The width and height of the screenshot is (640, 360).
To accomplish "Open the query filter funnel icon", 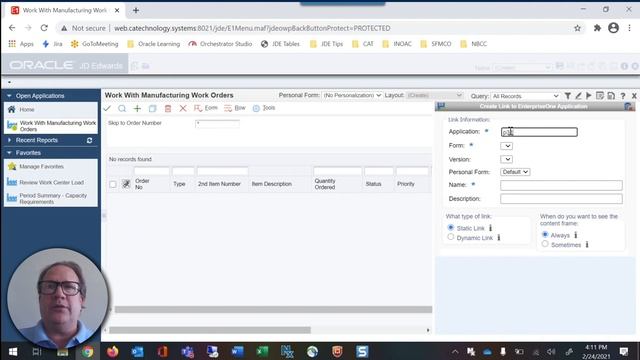I will pos(567,96).
